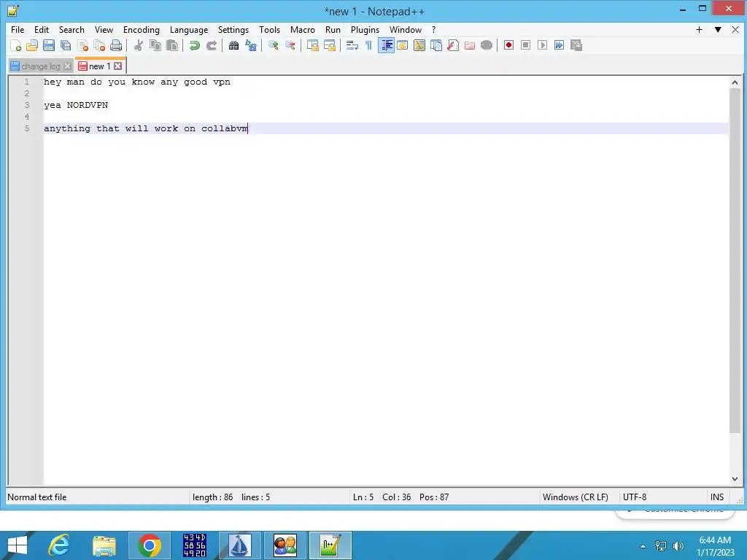This screenshot has height=560, width=747.
Task: Toggle the Show Indent Guide icon
Action: 386,45
